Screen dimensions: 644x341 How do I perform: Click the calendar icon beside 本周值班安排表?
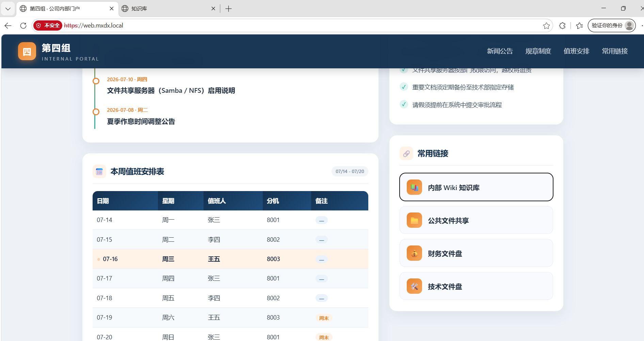point(99,171)
